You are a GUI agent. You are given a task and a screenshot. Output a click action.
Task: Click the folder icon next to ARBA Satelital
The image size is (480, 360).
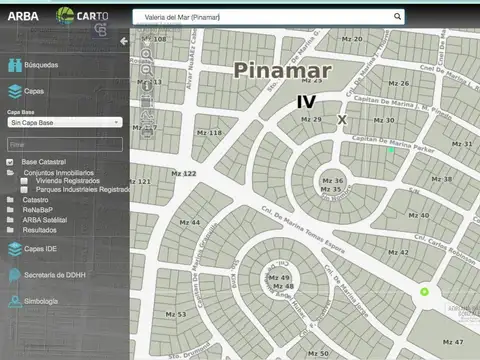coord(10,220)
